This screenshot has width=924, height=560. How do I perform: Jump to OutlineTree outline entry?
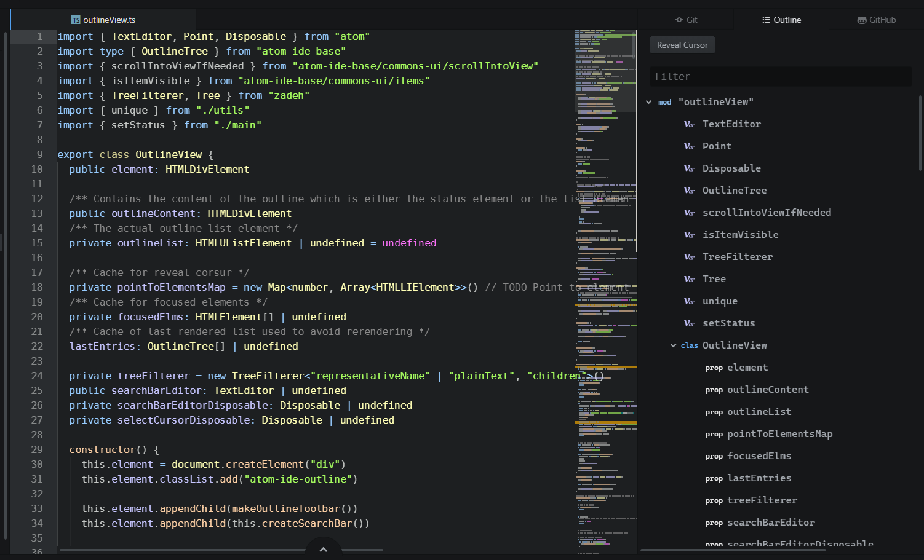(x=735, y=191)
